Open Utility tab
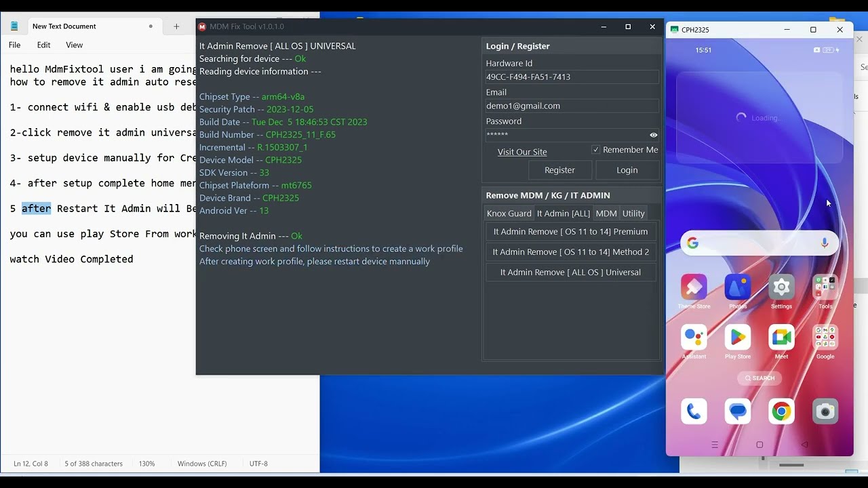 coord(633,213)
